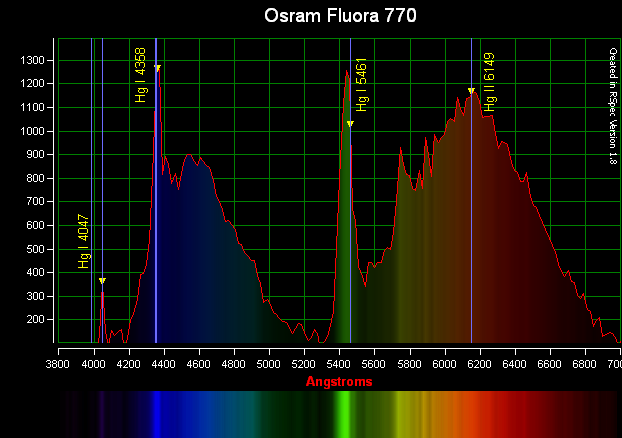
Task: Click the 4400 x-axis value
Action: tap(163, 364)
